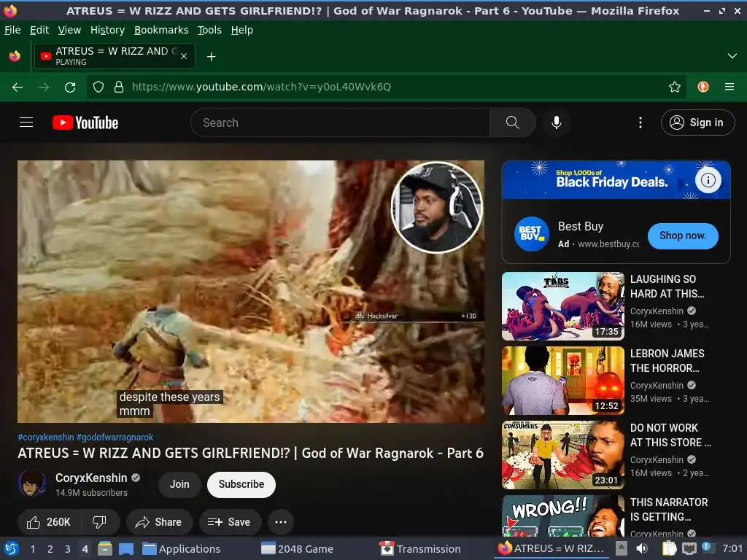Click the 7:01 taskbar clock
The image size is (747, 560).
732,549
